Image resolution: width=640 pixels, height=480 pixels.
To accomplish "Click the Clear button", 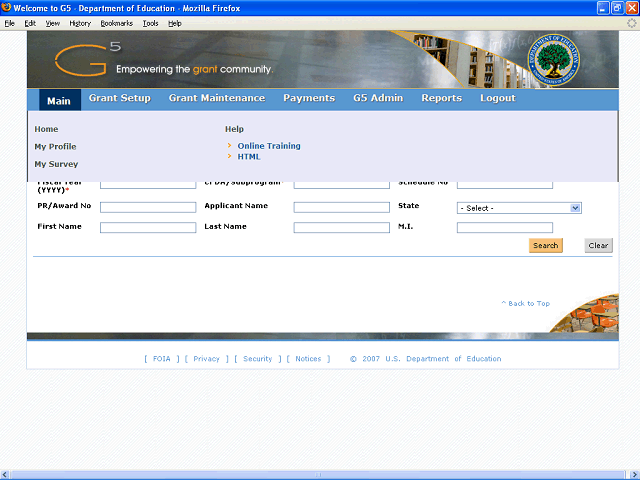I will pos(598,245).
